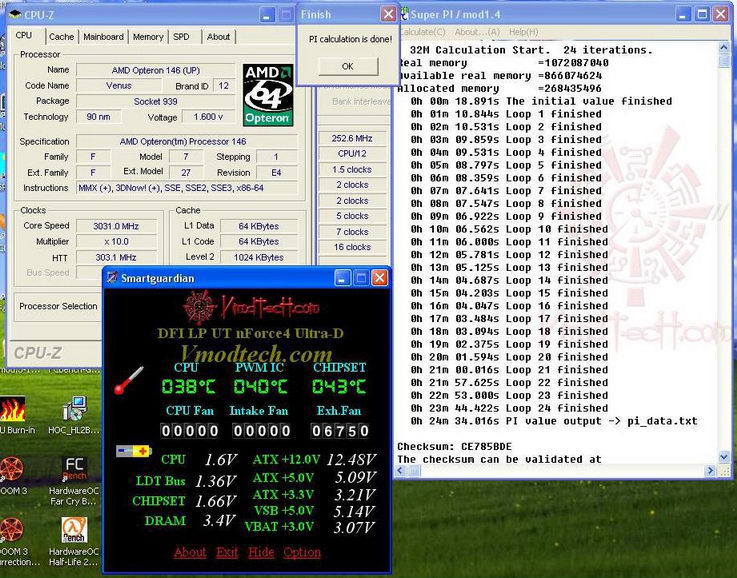
Task: Open the DOOM 3 desktop shortcut
Action: 12,475
